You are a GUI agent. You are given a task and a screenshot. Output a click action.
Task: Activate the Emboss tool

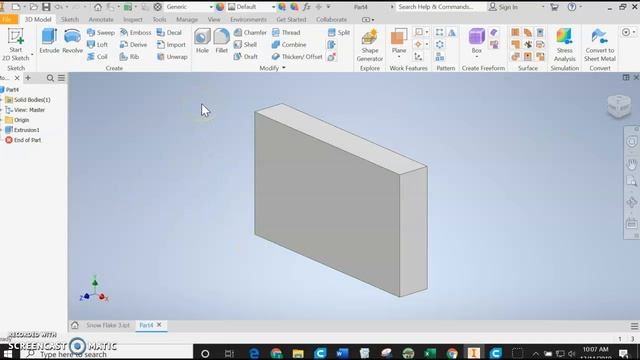tap(136, 33)
